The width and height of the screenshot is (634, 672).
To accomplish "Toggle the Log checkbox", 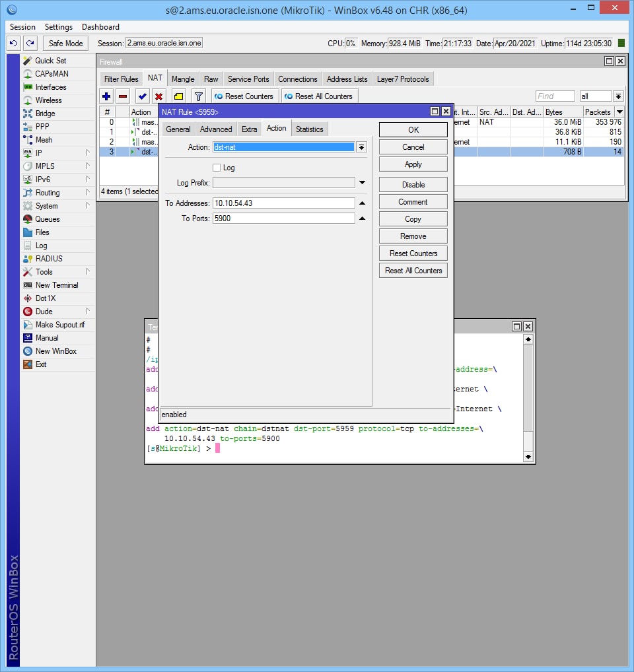I will point(217,168).
